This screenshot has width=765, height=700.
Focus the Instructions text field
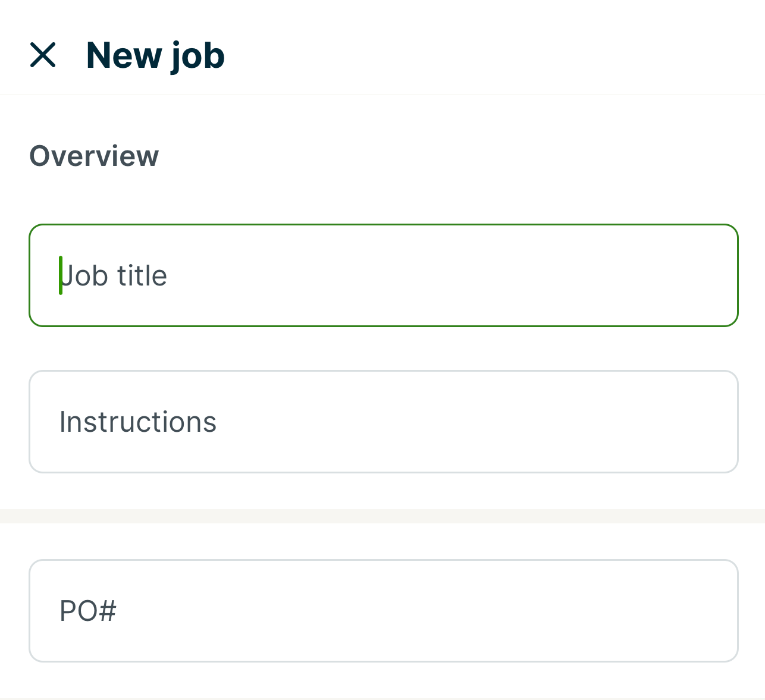click(x=383, y=422)
